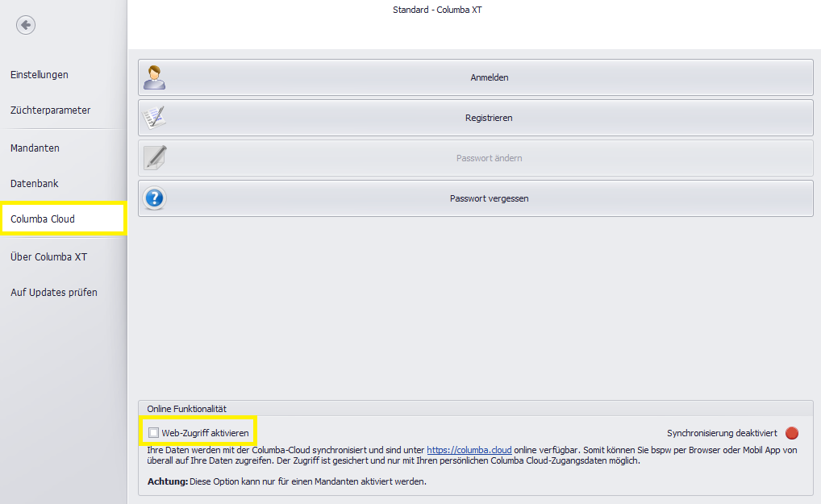Open the https://columba.cloud link
The image size is (821, 504).
point(469,450)
